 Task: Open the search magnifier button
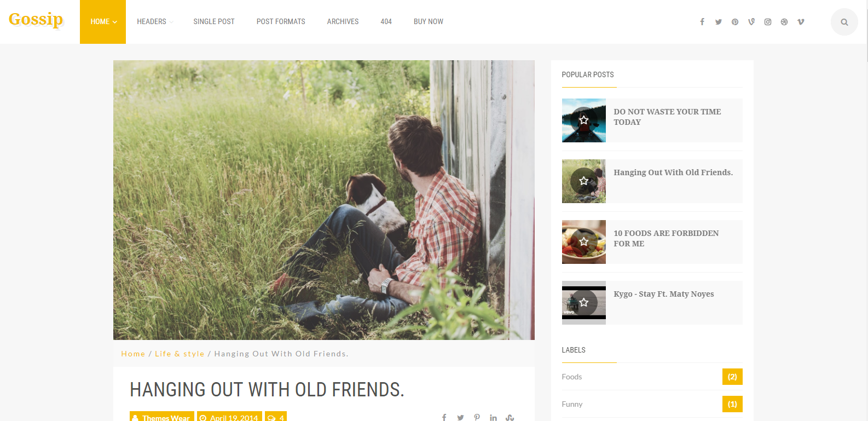844,22
